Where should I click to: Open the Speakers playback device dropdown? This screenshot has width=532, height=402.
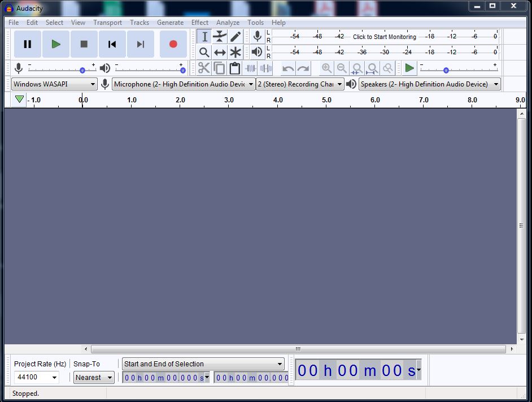pos(430,84)
